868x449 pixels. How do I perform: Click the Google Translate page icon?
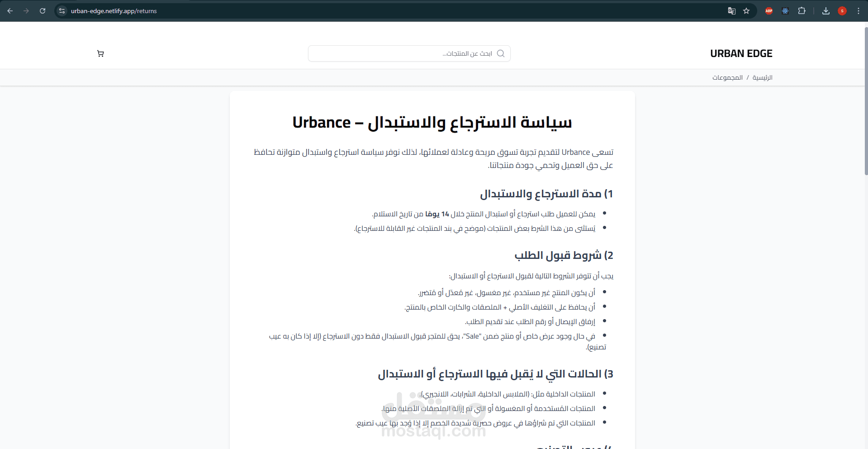[x=731, y=11]
